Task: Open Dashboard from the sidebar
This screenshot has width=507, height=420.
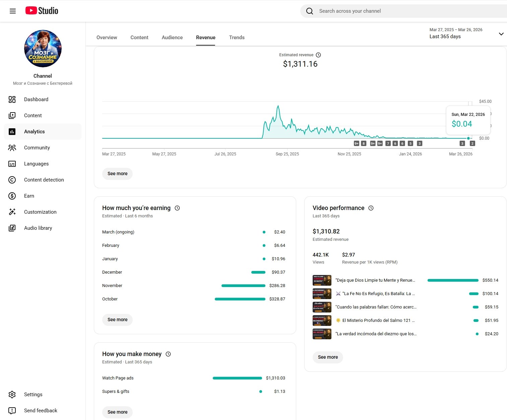Action: (36, 99)
